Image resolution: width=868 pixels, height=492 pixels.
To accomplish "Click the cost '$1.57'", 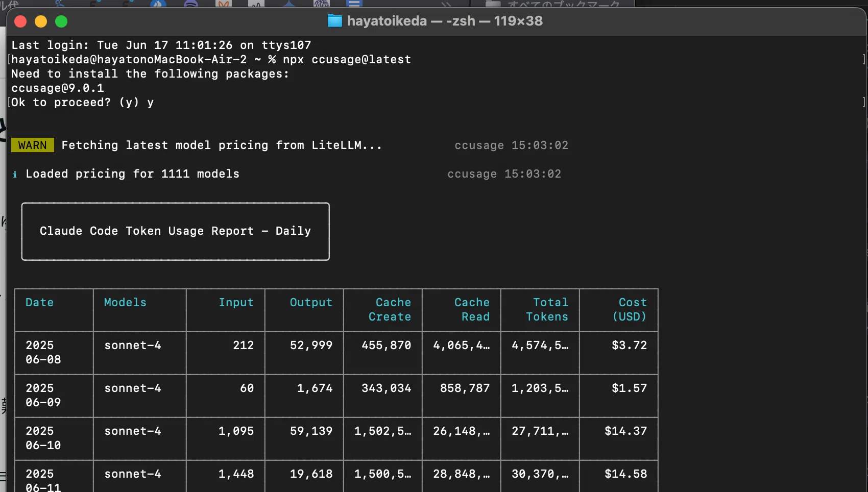I will [630, 388].
